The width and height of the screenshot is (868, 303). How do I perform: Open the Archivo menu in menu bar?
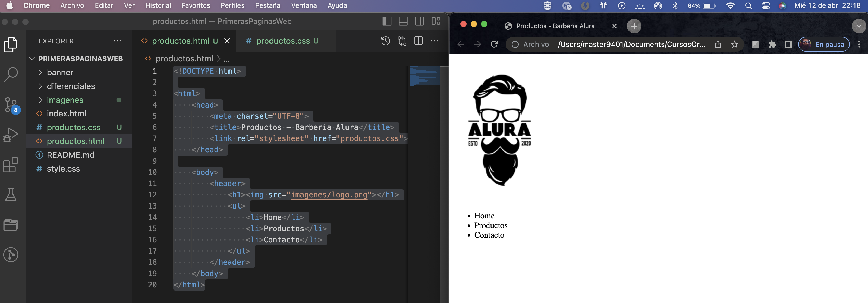(72, 5)
